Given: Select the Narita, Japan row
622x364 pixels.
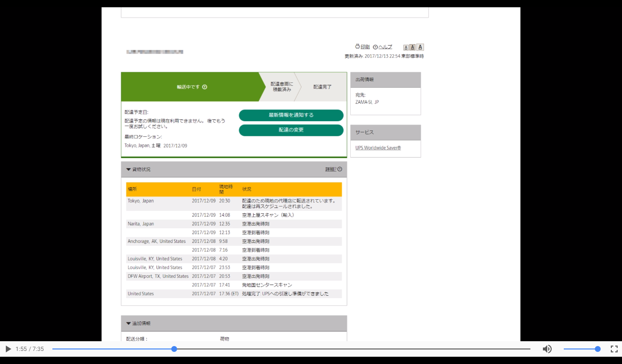Looking at the screenshot, I should pyautogui.click(x=234, y=224).
